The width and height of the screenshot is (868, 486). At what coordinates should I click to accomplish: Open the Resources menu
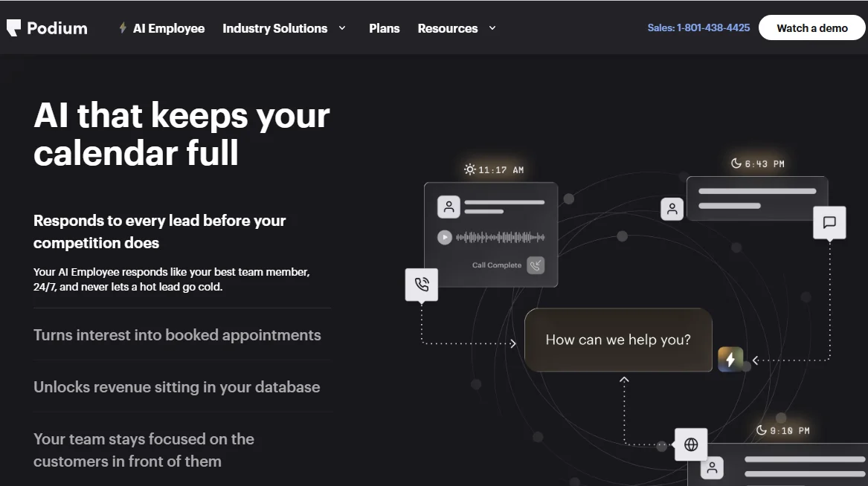[447, 28]
